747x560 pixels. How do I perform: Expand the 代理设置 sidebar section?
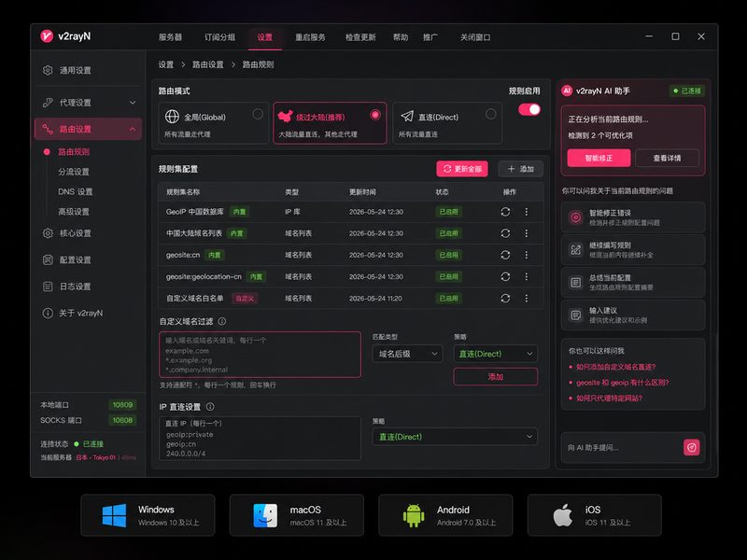[133, 103]
